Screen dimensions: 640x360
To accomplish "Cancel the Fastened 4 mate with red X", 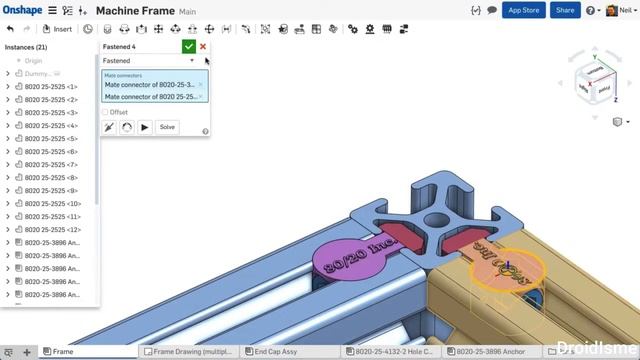I will pos(203,47).
